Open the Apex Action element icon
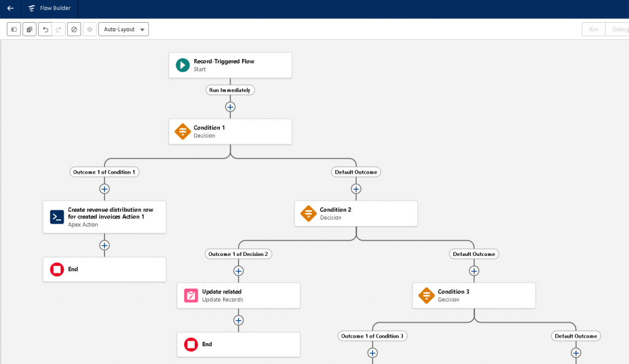 (57, 217)
